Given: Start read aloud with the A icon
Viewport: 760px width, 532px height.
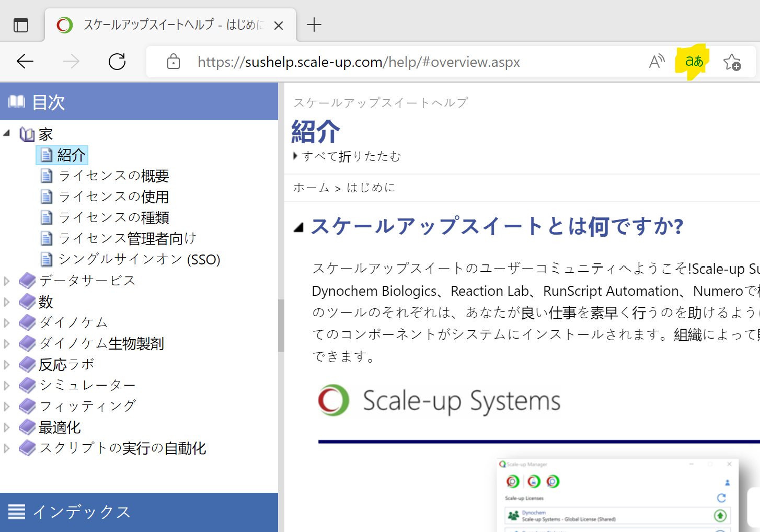Looking at the screenshot, I should [x=657, y=61].
